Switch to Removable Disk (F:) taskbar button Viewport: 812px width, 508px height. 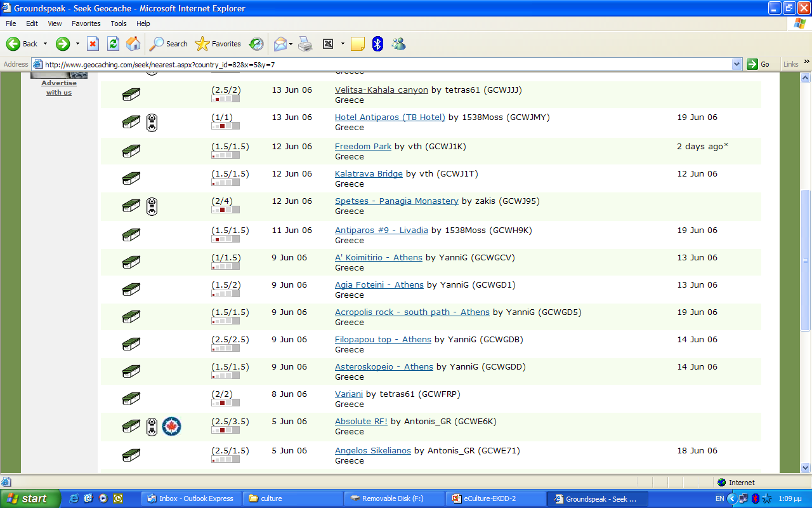click(395, 498)
